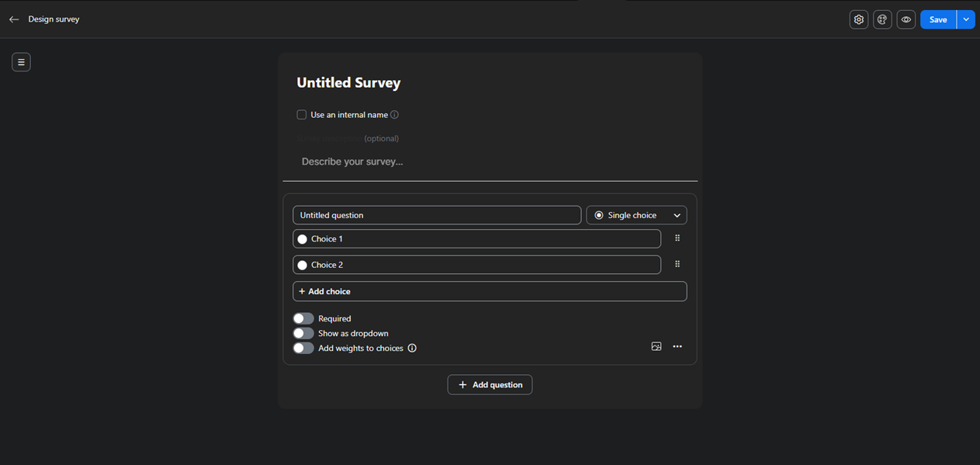
Task: Preview survey with the eye icon
Action: click(906, 19)
